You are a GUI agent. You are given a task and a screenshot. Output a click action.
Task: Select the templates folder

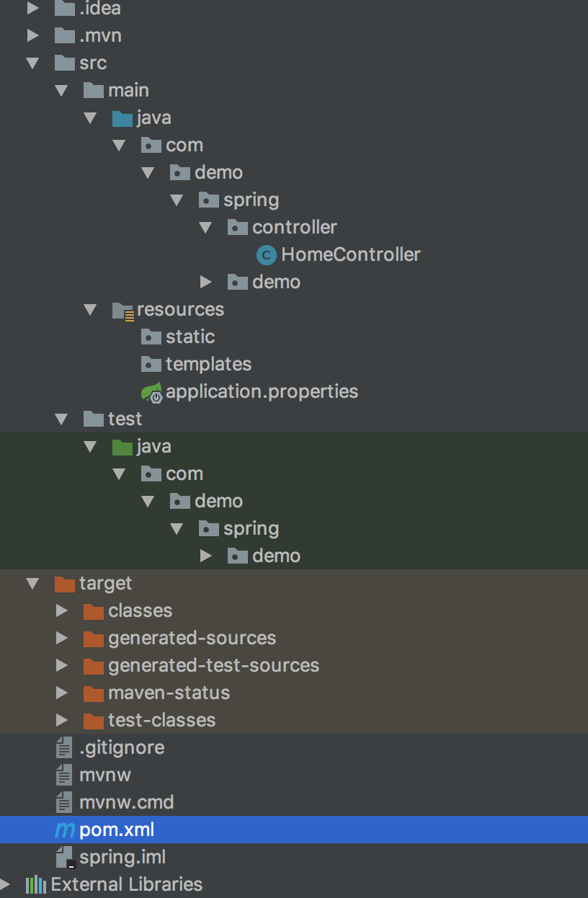[208, 364]
